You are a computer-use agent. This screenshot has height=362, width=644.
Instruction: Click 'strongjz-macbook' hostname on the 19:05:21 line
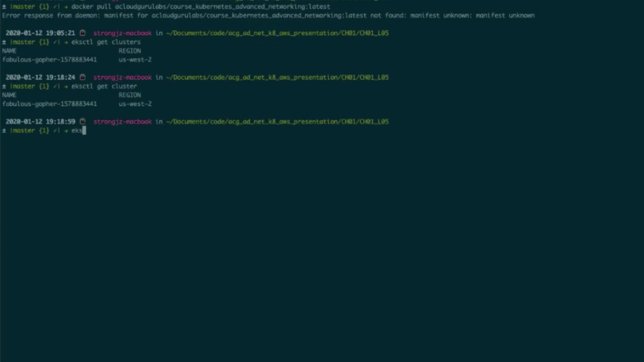(122, 33)
